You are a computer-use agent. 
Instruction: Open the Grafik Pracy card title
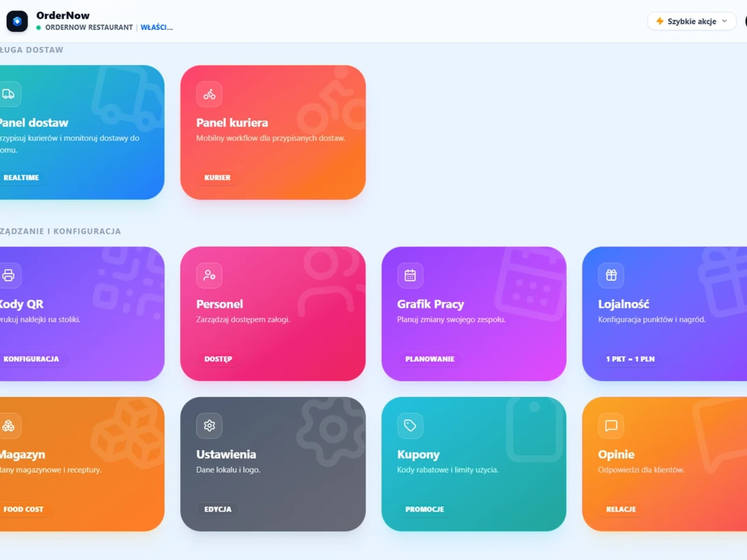point(431,304)
